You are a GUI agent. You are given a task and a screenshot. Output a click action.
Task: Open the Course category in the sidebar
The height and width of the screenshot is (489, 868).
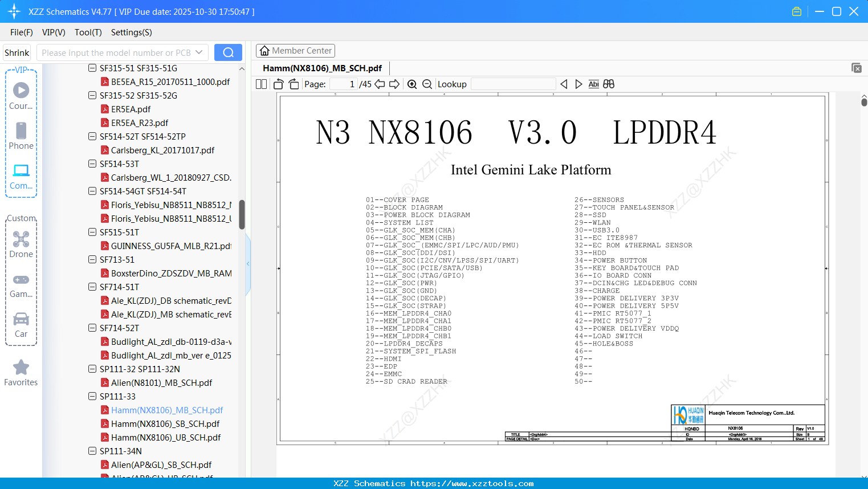click(21, 96)
